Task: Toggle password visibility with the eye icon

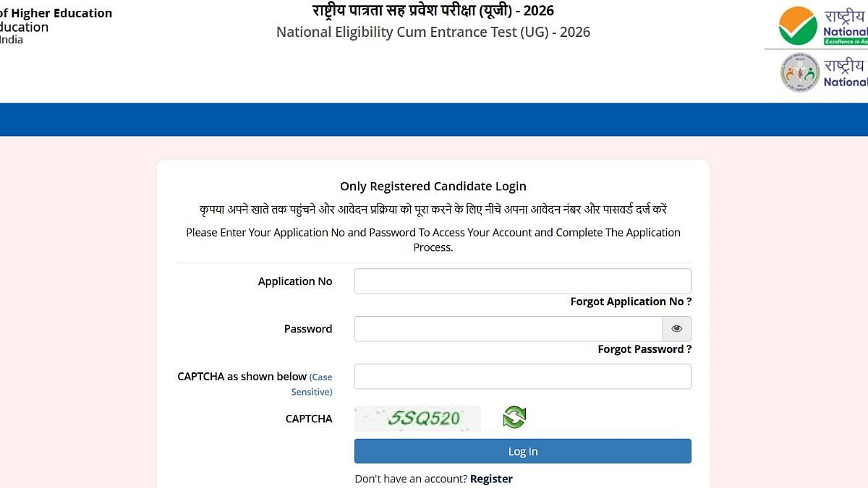Action: [676, 328]
